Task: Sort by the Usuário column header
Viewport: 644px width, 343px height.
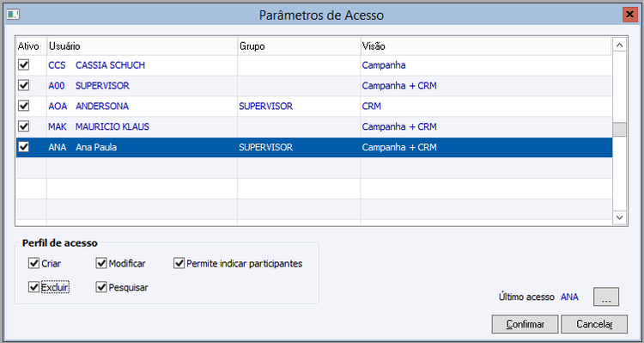Action: coord(142,46)
